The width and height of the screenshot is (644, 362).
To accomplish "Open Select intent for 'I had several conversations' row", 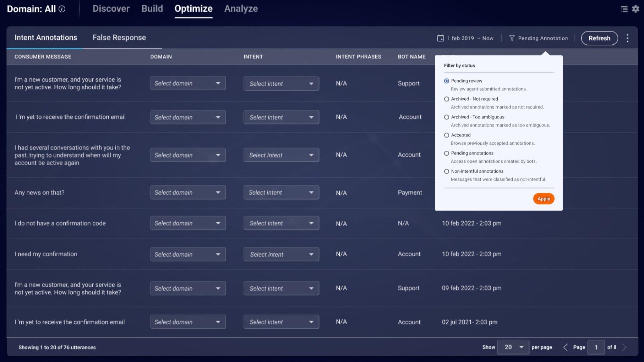I will pyautogui.click(x=281, y=155).
